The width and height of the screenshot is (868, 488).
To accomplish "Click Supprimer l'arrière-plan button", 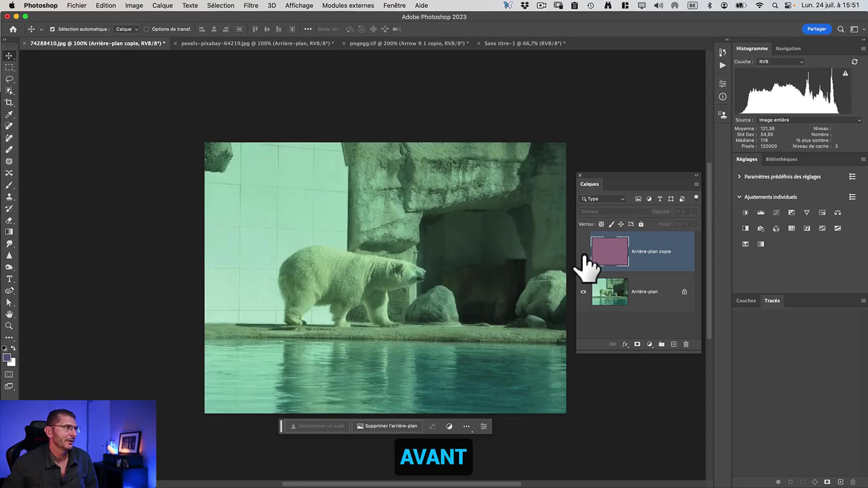I will coord(387,426).
